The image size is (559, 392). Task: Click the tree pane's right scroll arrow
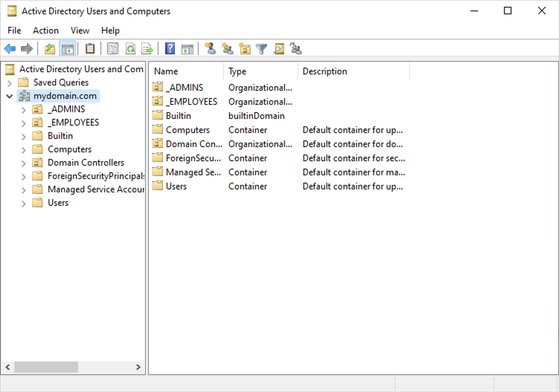tap(138, 367)
